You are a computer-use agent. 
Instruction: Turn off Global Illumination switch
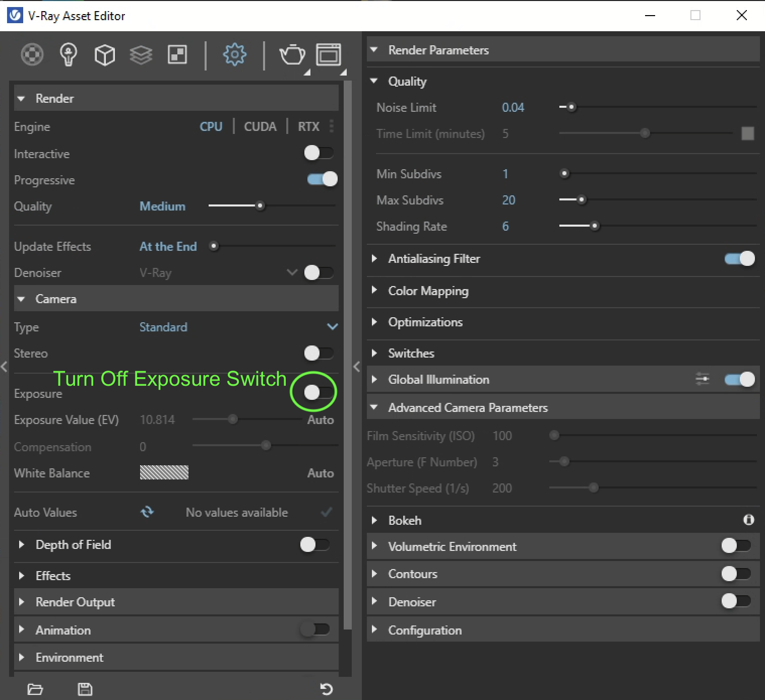click(x=739, y=379)
